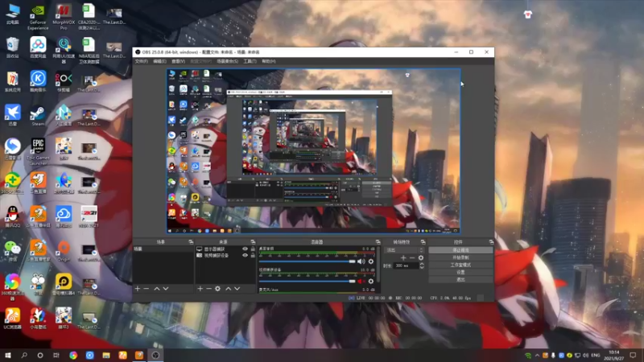Click the audio mixer vertical scrollbar

tap(378, 265)
